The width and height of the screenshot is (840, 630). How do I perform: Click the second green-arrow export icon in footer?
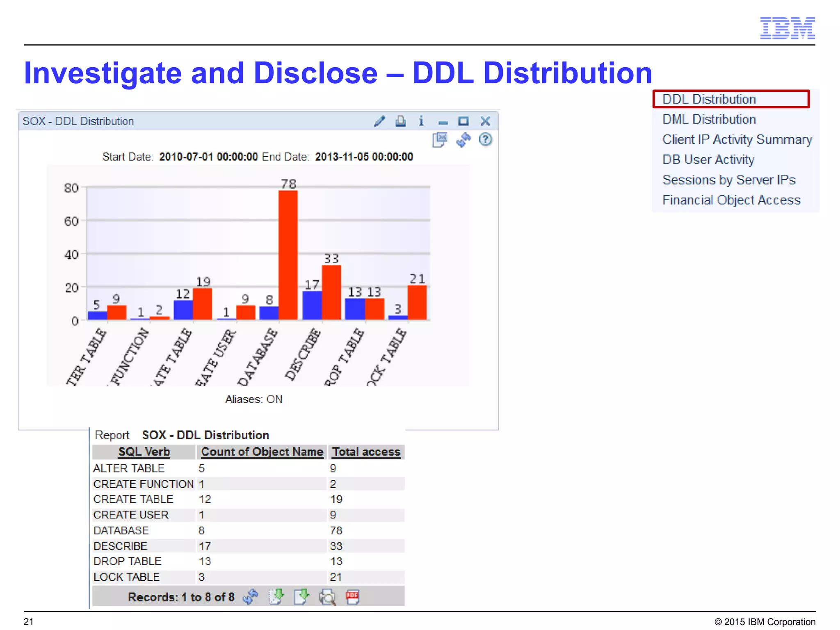coord(302,597)
